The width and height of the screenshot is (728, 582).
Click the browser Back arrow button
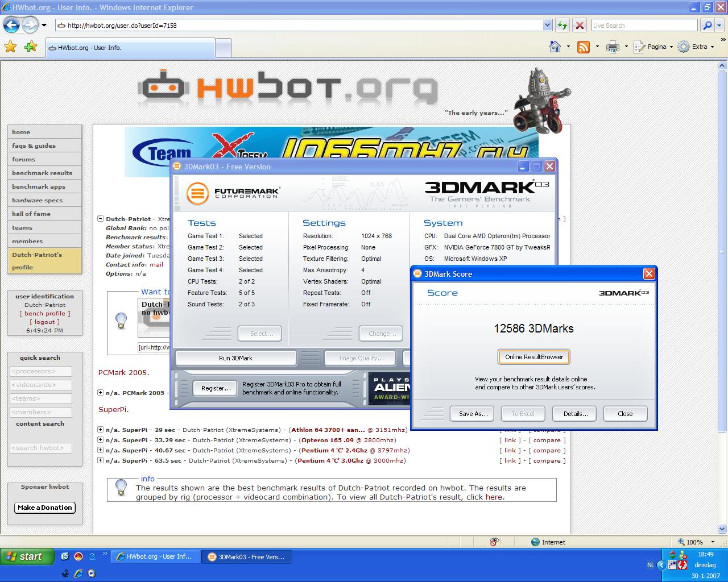(11, 25)
